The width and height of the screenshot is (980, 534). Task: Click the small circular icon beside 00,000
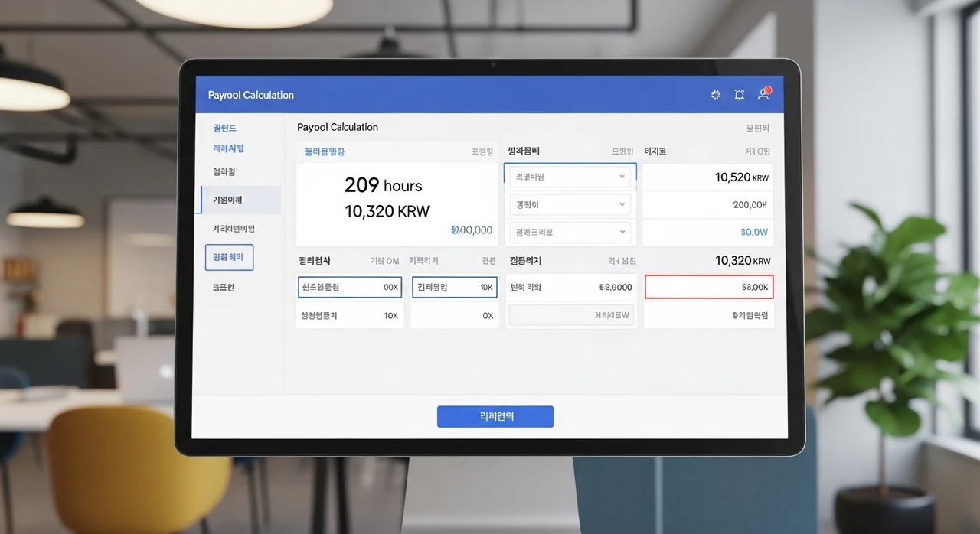tap(455, 230)
